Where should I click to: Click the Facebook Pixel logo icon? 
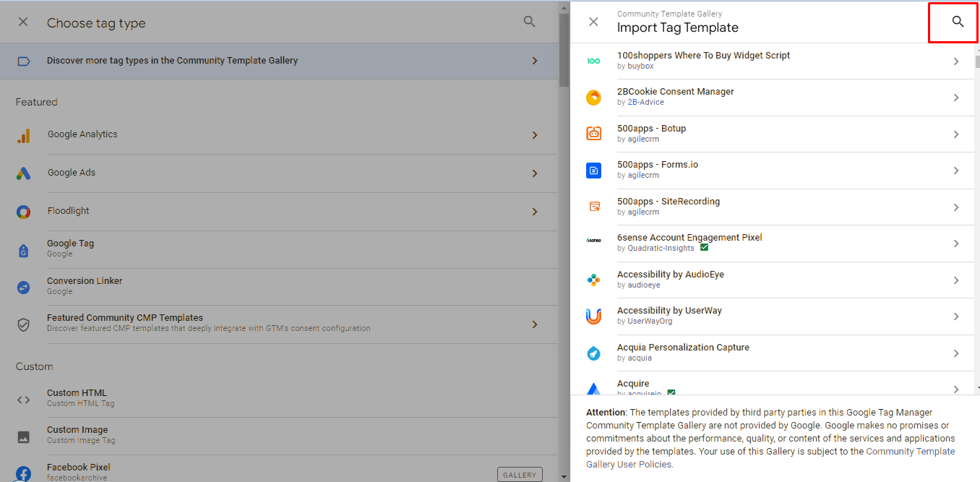coord(23,473)
